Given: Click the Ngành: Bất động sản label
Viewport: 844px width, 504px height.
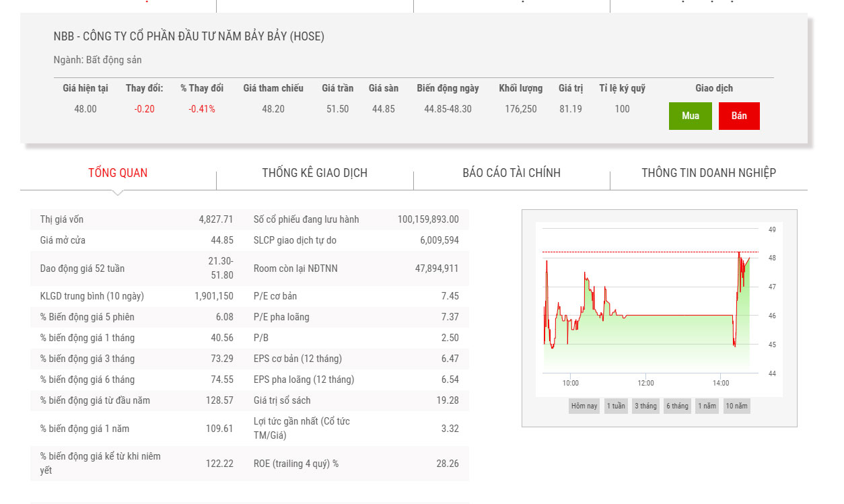Looking at the screenshot, I should [98, 60].
